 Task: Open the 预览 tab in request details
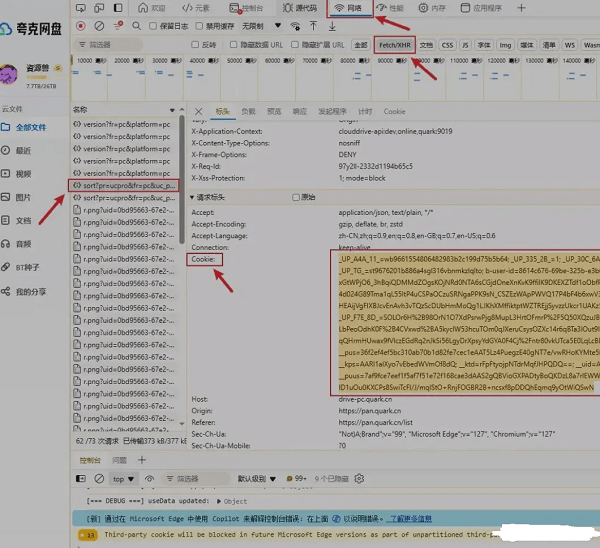tap(274, 111)
